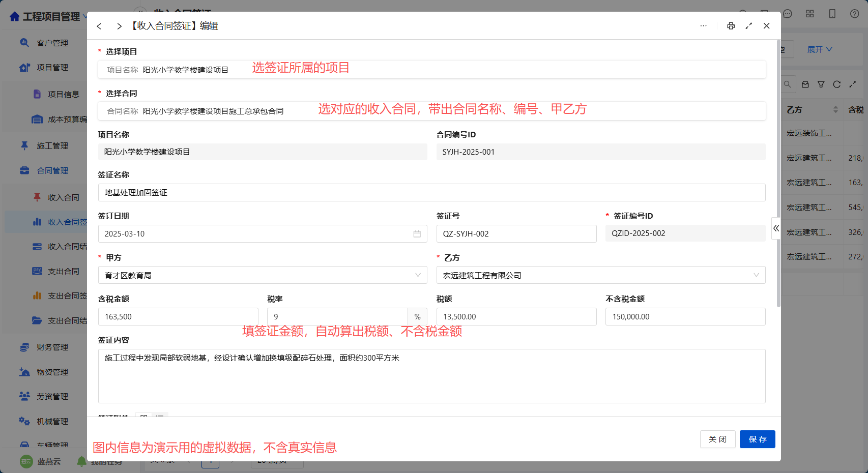Go to next record arrow in dialog header
The width and height of the screenshot is (868, 473).
coord(119,26)
